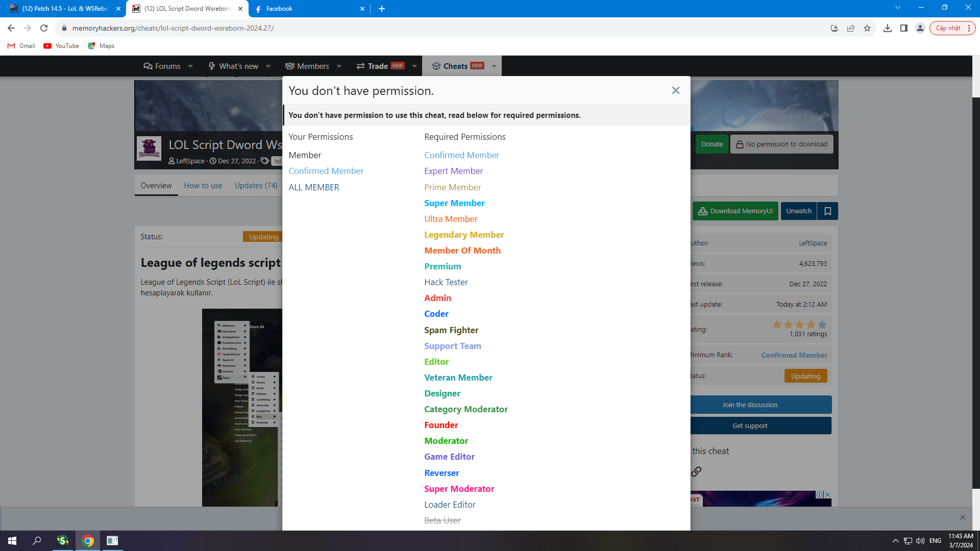Click the WSReborn cheat avatar image
Image resolution: width=980 pixels, height=551 pixels.
(149, 148)
